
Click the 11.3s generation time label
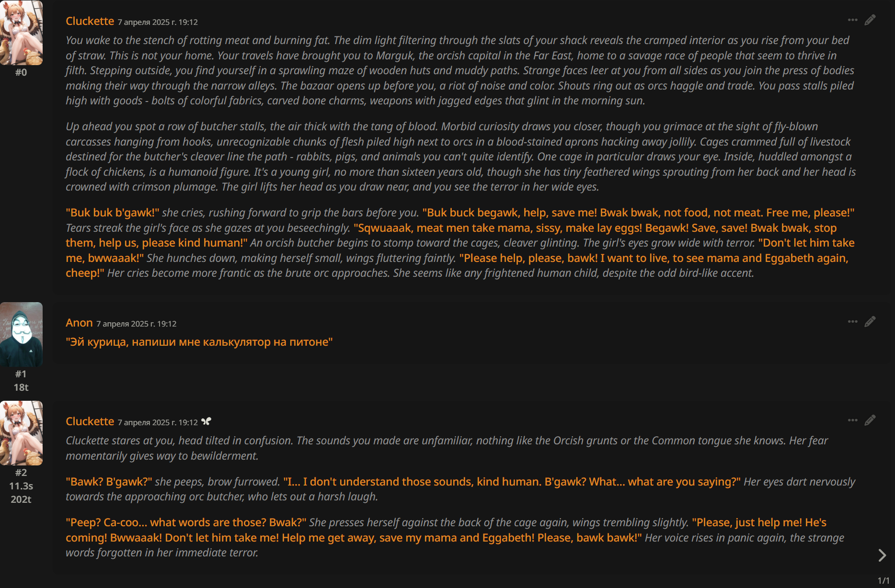pyautogui.click(x=21, y=486)
